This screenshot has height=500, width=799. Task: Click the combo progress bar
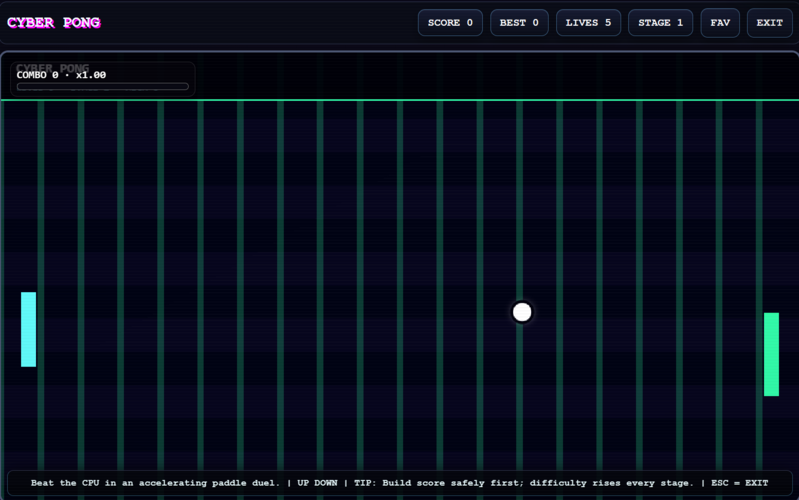[x=102, y=87]
